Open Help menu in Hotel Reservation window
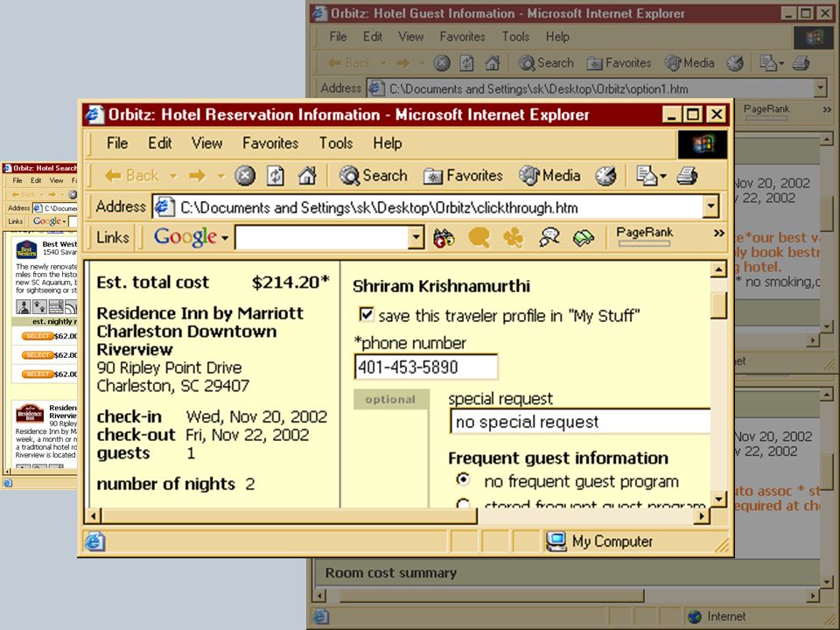Image resolution: width=840 pixels, height=630 pixels. [x=388, y=143]
